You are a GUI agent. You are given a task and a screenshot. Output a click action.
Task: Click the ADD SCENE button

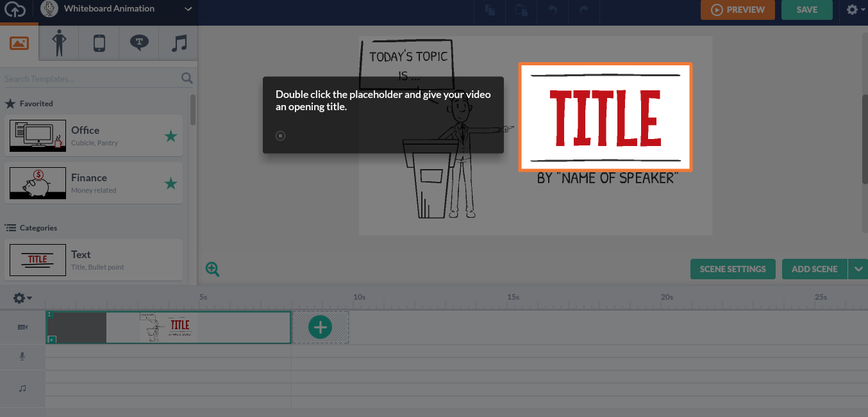(x=814, y=269)
